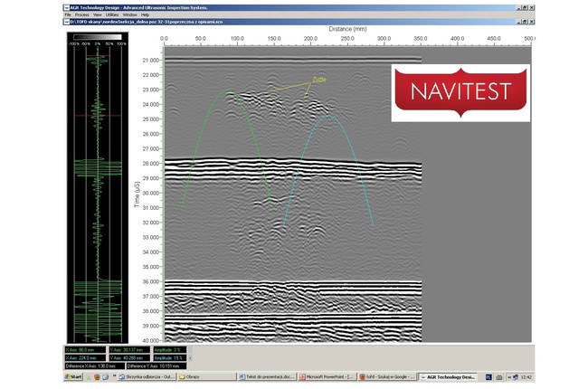Click the cyan parabolic cursor on the scan
Image resolution: width=588 pixels, height=389 pixels.
[327, 116]
